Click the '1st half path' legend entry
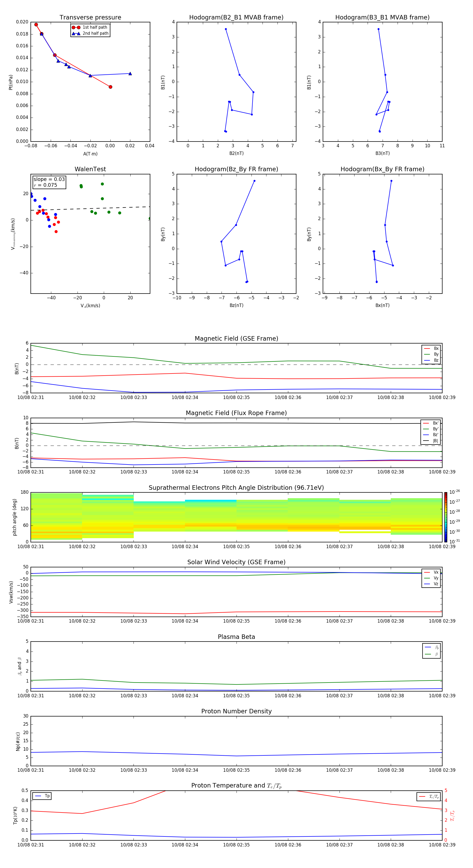 (x=90, y=27)
